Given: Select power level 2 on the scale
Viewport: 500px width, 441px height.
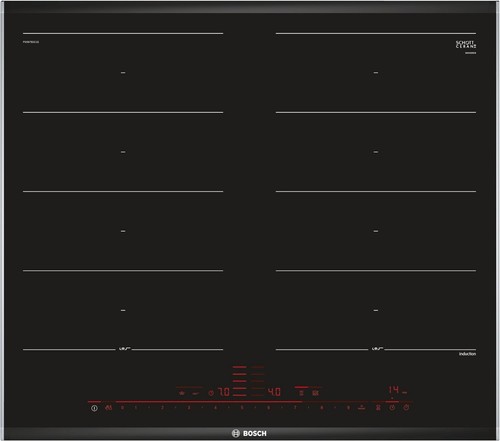Looking at the screenshot, I should (x=162, y=407).
